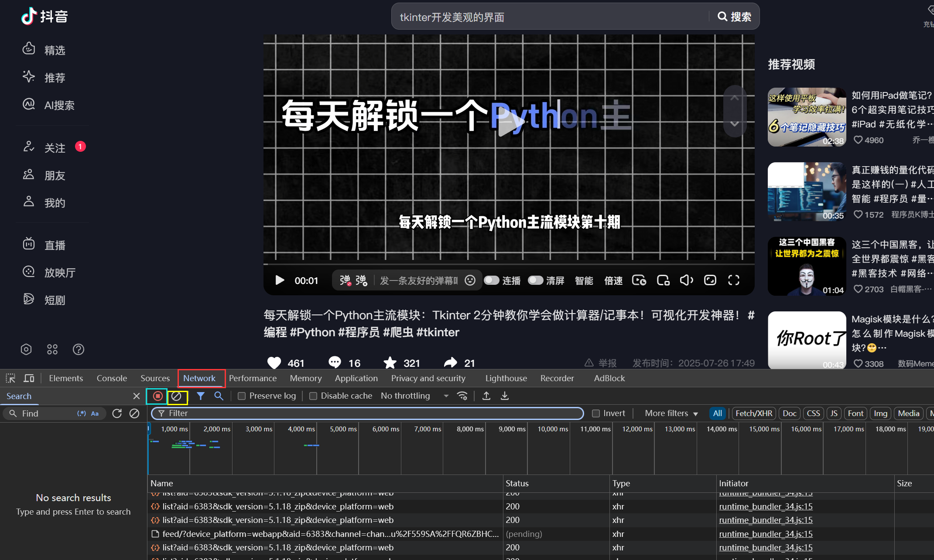Click the 搜索 search button
Image resolution: width=934 pixels, height=560 pixels.
pyautogui.click(x=735, y=17)
